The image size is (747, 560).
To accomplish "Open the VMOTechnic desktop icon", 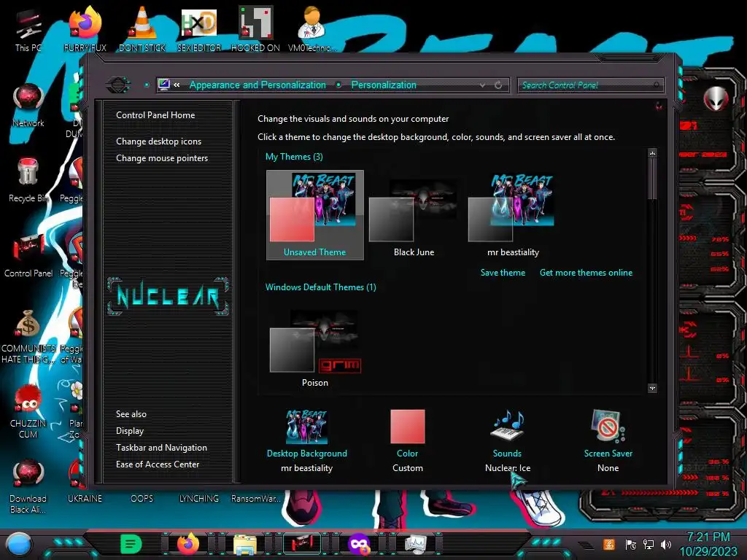I will coord(312,29).
